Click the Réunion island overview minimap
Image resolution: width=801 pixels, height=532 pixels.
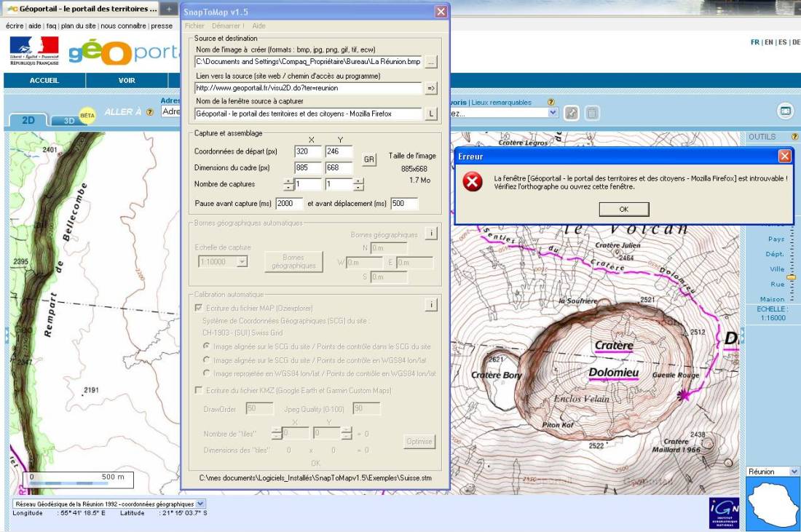tap(772, 504)
